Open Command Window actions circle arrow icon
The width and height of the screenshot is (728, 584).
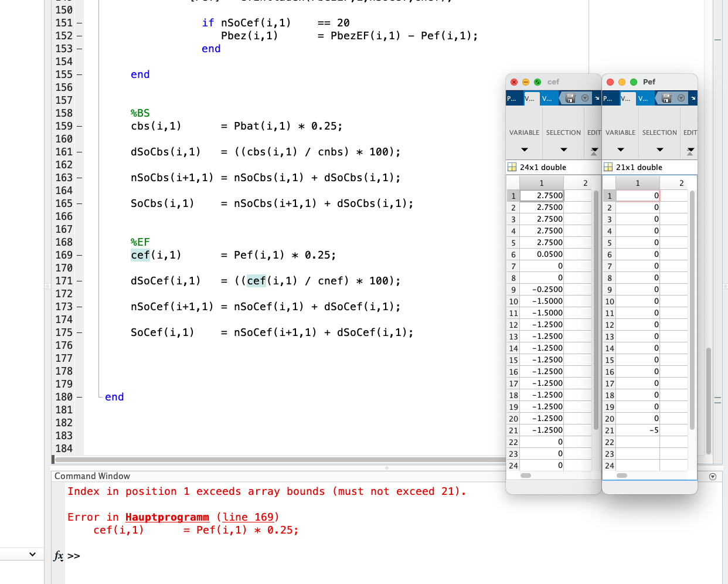[x=713, y=476]
